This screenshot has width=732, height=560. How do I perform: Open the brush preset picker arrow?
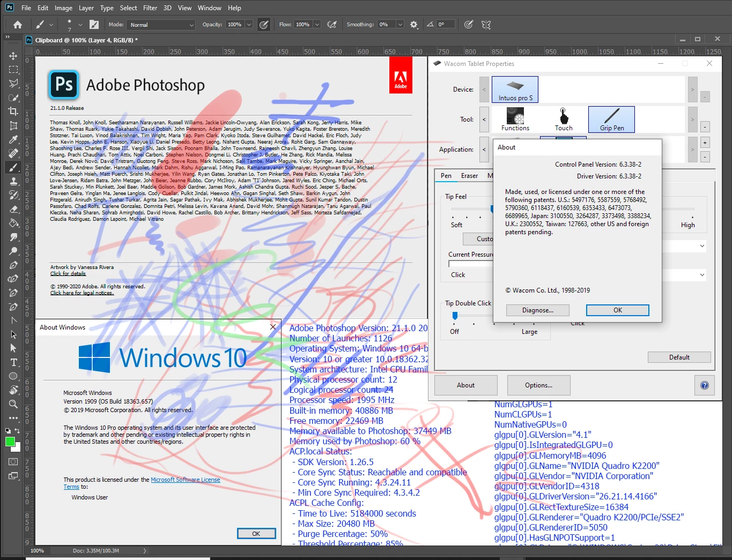[80, 25]
